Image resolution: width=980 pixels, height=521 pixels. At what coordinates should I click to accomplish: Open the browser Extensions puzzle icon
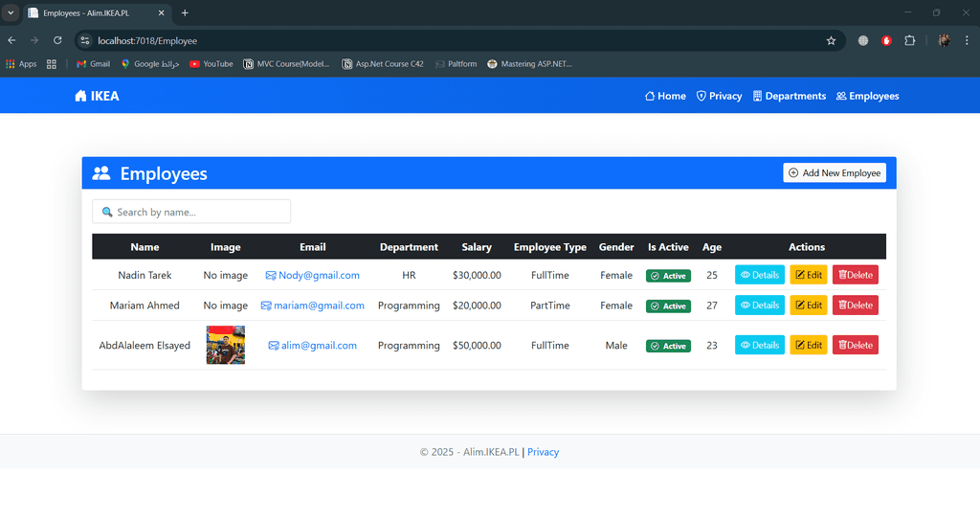tap(909, 40)
